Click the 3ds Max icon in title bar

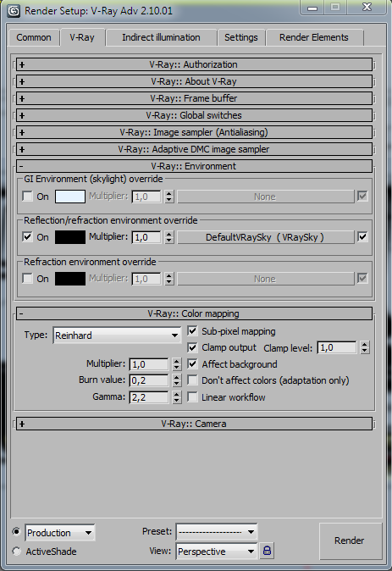coord(14,10)
